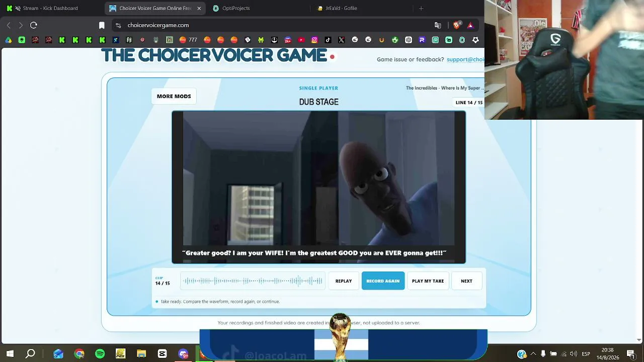Click the address bar URL field

click(277, 25)
